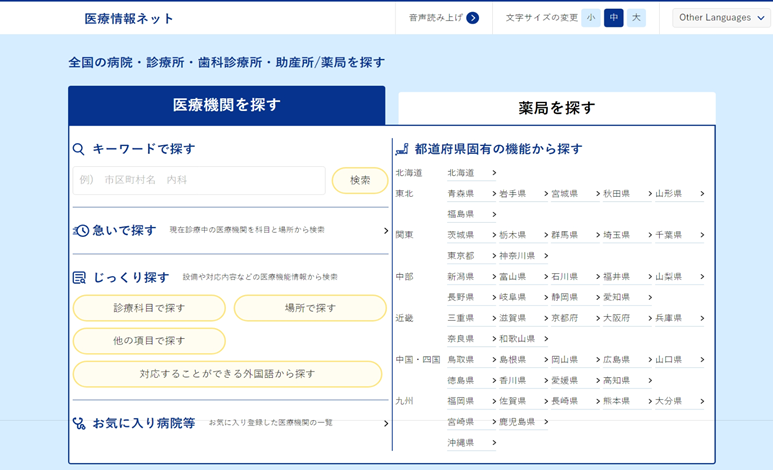The width and height of the screenshot is (773, 470).
Task: Select the 福岡県 prefecture link
Action: pyautogui.click(x=472, y=401)
